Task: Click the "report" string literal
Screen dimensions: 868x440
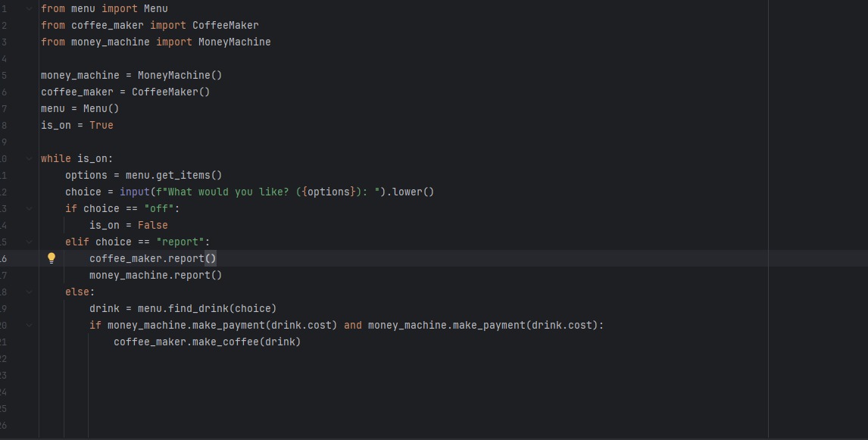Action: pyautogui.click(x=180, y=242)
